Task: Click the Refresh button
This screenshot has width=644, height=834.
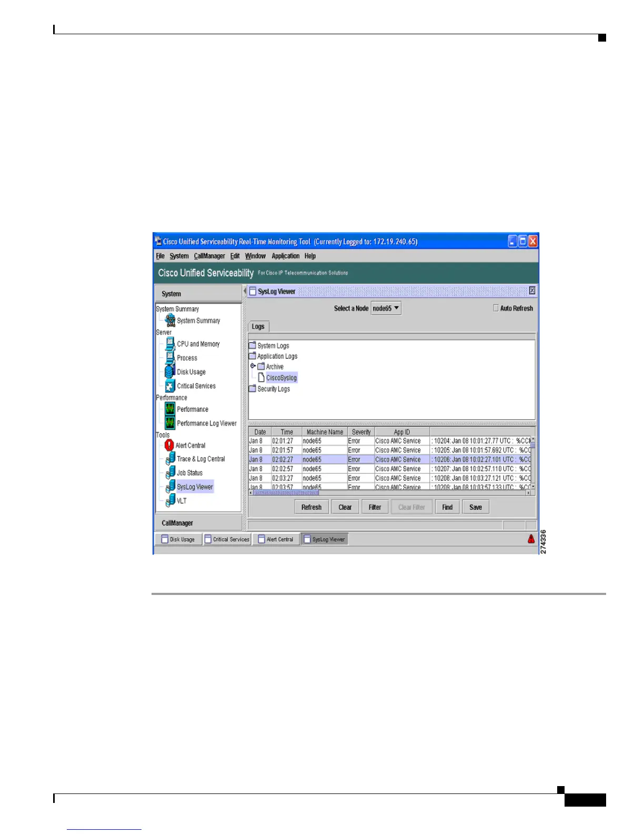Action: 311,507
